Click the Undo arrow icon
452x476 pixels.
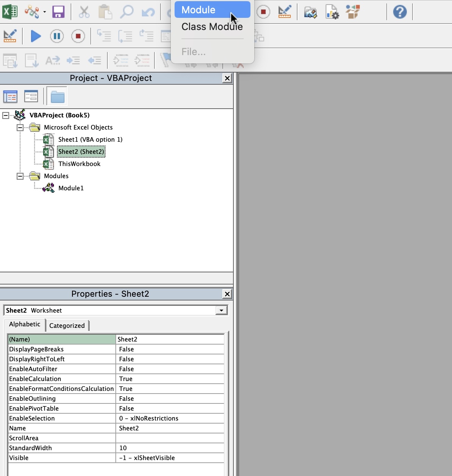pyautogui.click(x=148, y=12)
